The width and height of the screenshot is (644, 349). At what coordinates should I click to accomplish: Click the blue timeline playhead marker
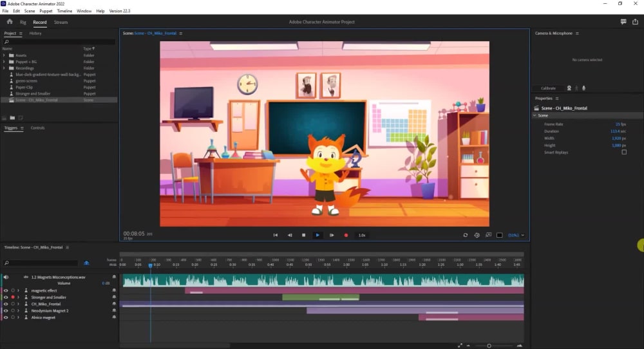[x=150, y=266]
